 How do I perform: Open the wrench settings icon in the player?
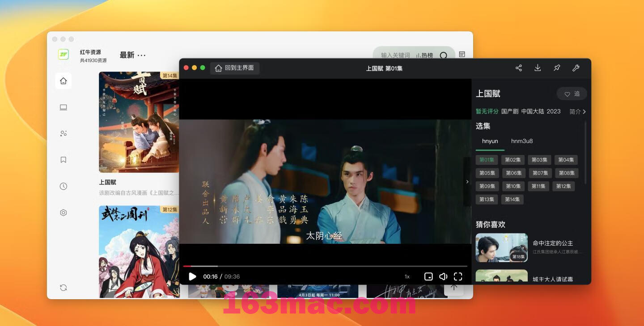576,68
